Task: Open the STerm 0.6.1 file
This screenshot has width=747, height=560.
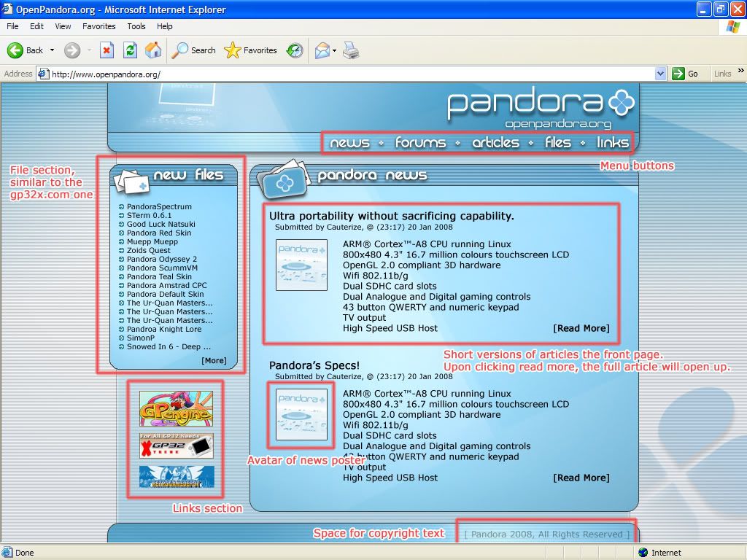Action: click(149, 215)
